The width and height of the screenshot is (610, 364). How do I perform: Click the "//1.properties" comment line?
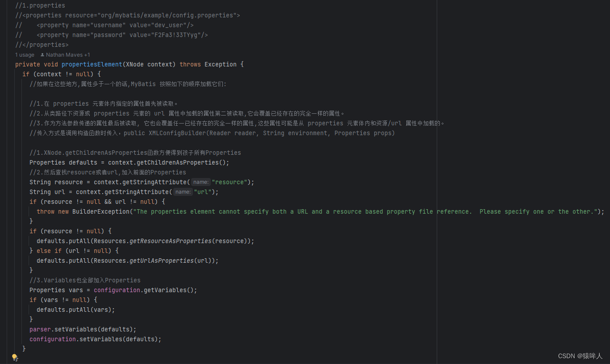[40, 5]
